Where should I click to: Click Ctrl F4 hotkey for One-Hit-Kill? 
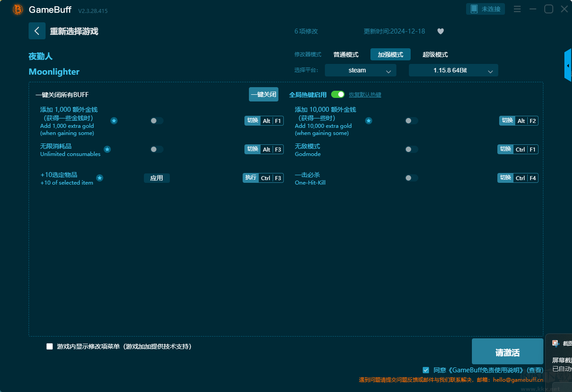pyautogui.click(x=518, y=178)
